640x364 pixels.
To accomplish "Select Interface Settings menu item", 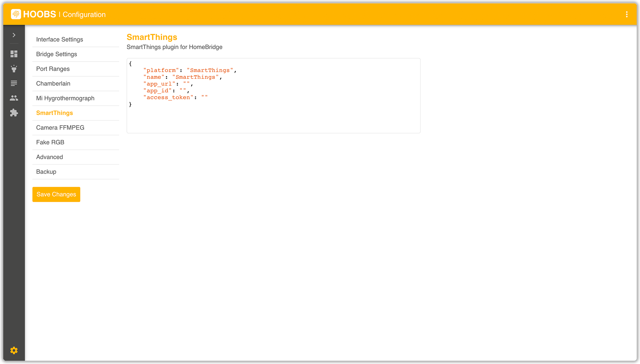I will point(60,39).
